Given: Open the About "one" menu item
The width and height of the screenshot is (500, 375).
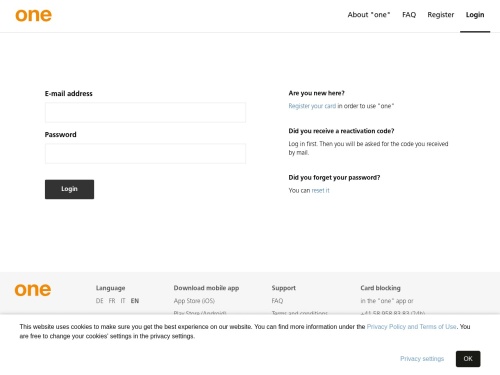Looking at the screenshot, I should point(369,15).
